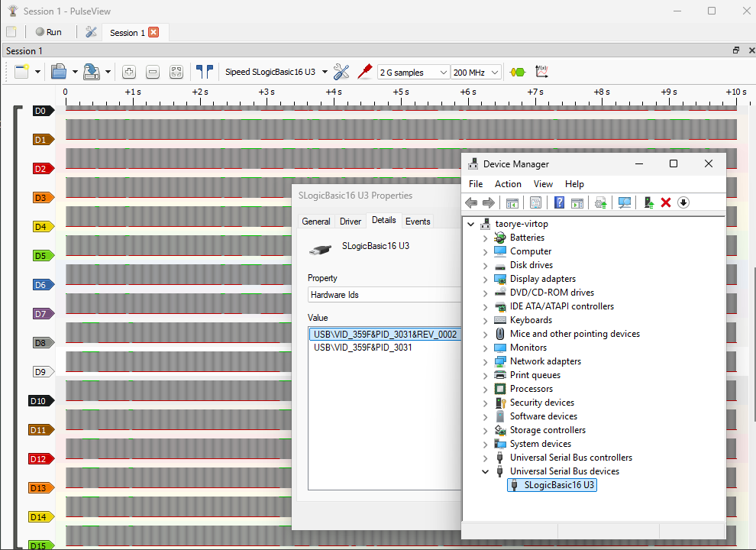Viewport: 756px width, 550px height.
Task: Switch to the Events tab
Action: click(x=418, y=222)
